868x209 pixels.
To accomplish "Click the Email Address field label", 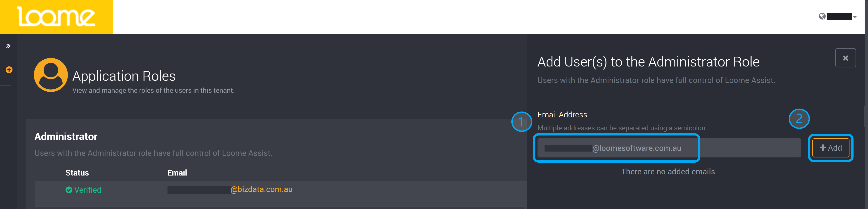I will coord(562,115).
